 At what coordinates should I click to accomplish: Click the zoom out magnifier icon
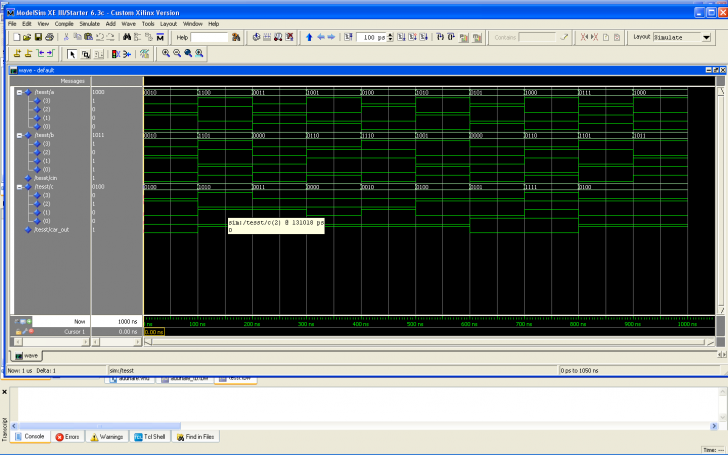click(x=177, y=53)
